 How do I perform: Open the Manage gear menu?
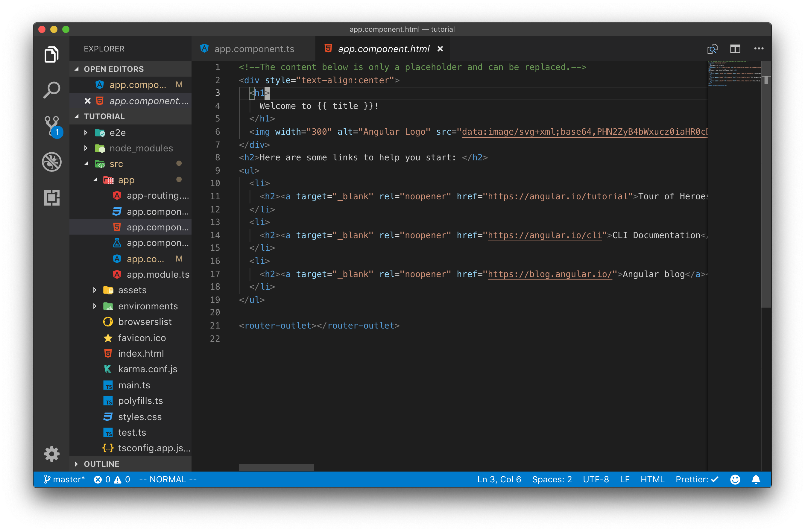point(51,454)
